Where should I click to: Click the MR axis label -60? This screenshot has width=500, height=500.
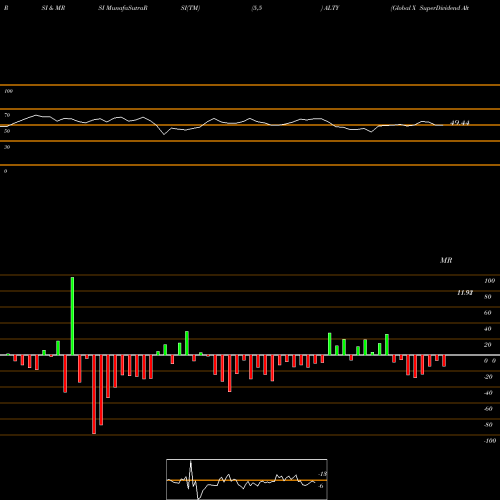(x=488, y=409)
